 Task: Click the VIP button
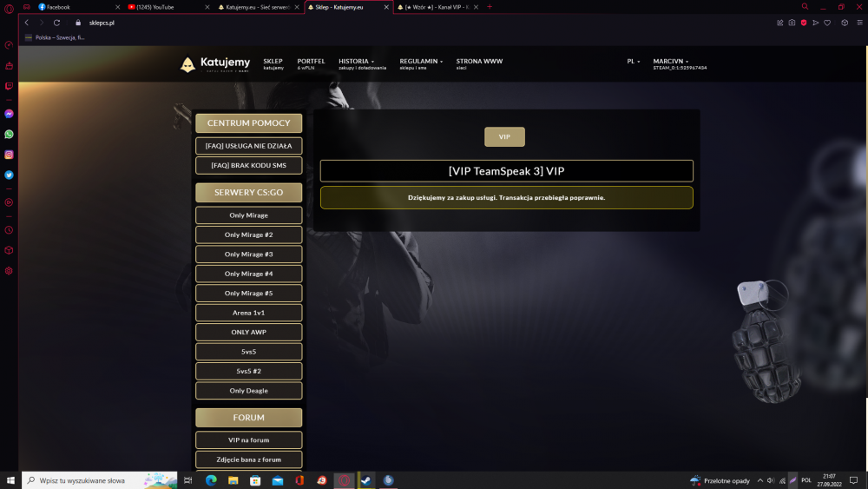point(504,136)
